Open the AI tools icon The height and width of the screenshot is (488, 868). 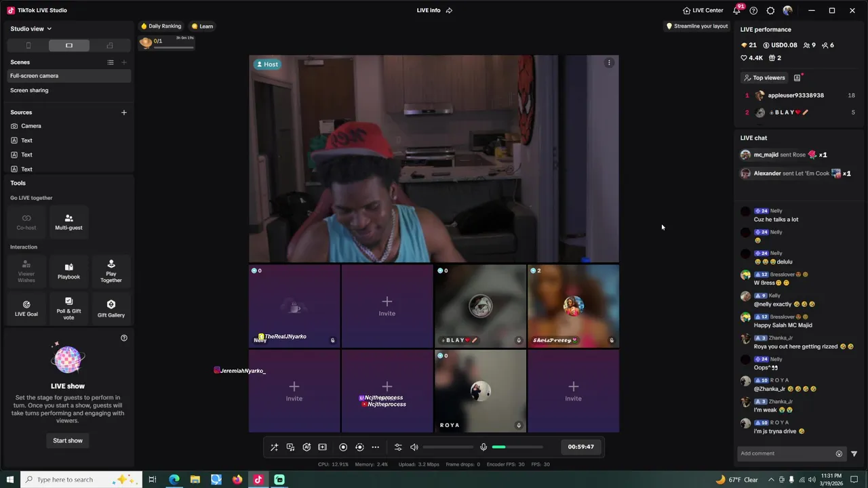click(x=307, y=447)
